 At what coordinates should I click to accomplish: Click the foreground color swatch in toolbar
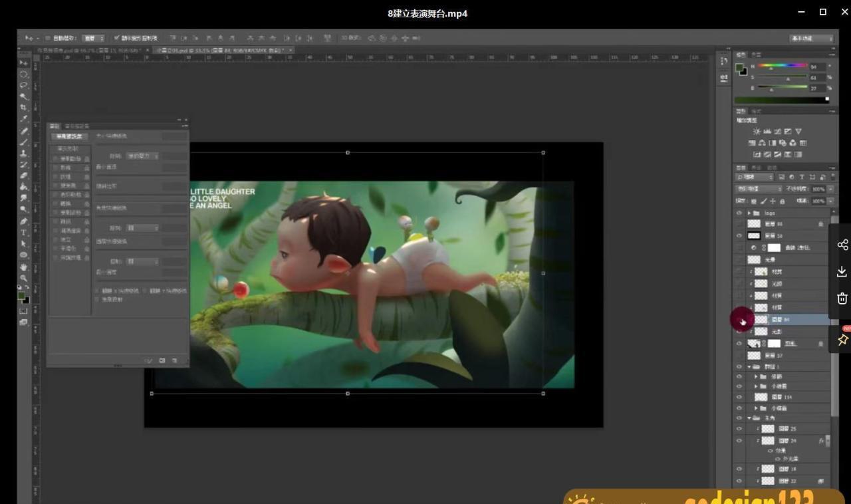tap(21, 296)
